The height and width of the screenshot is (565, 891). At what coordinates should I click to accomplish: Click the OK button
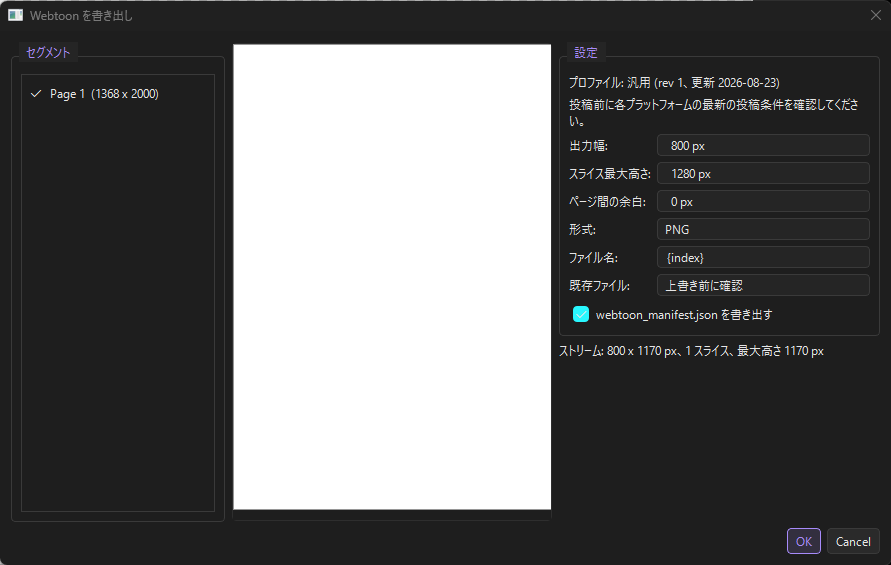pos(803,541)
